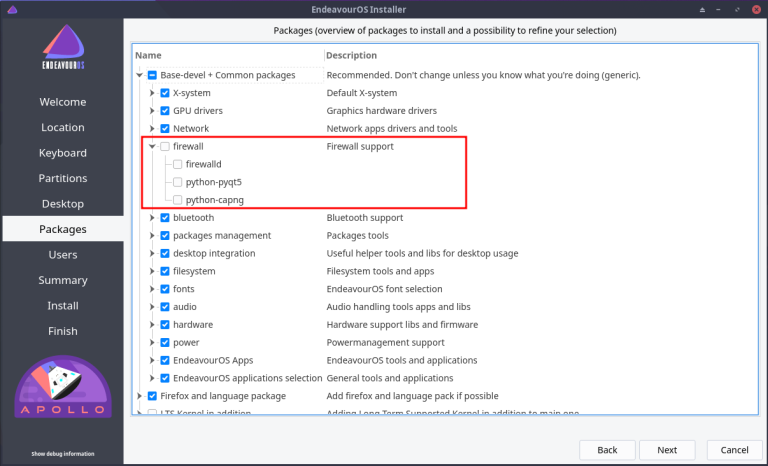Select the Users step in sidebar
The image size is (768, 466).
point(63,255)
